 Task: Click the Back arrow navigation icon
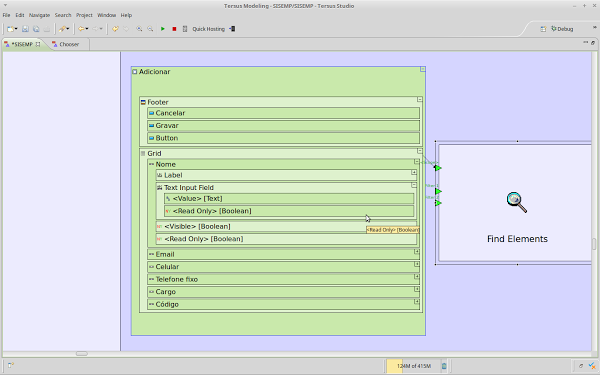coord(81,29)
